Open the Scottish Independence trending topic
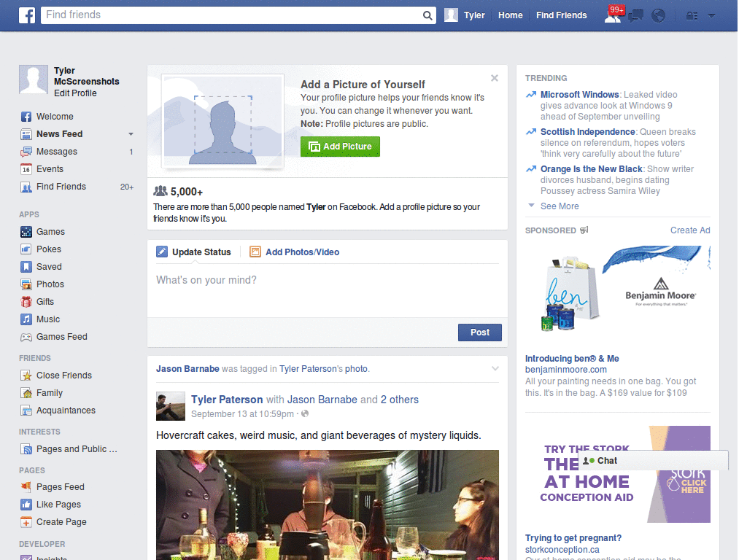This screenshot has width=747, height=560. point(587,132)
